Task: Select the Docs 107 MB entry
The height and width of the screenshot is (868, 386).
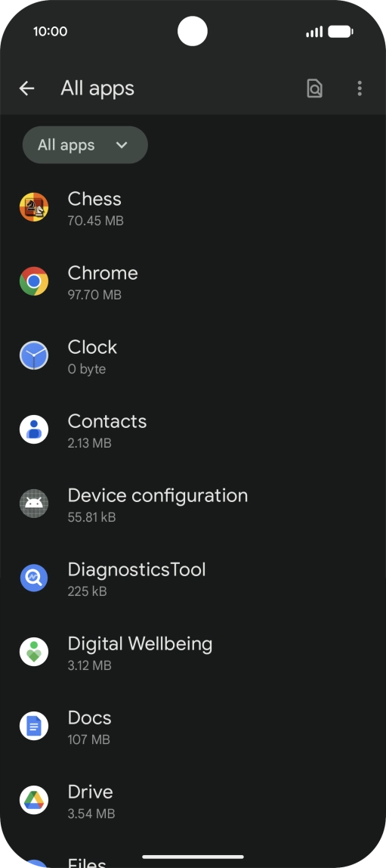Action: coord(193,727)
